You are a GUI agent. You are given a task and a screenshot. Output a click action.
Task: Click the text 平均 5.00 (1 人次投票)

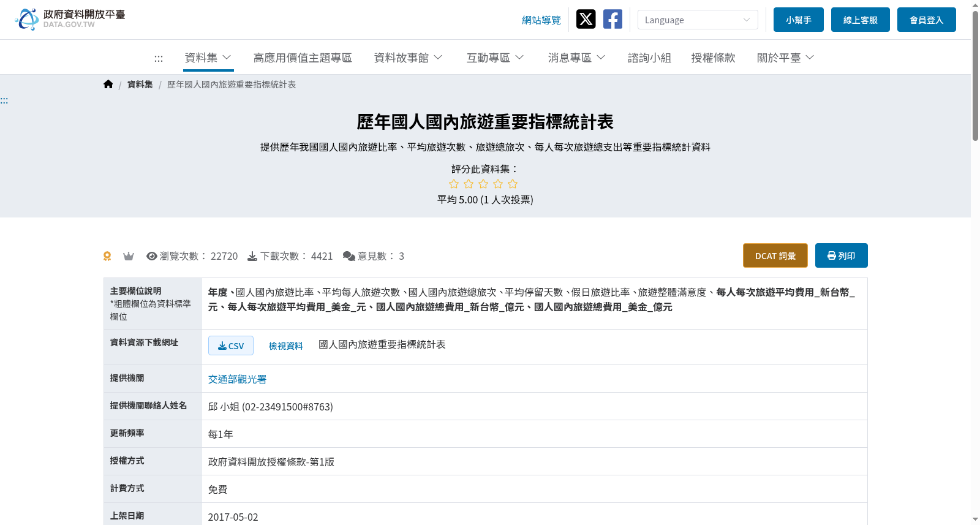485,200
